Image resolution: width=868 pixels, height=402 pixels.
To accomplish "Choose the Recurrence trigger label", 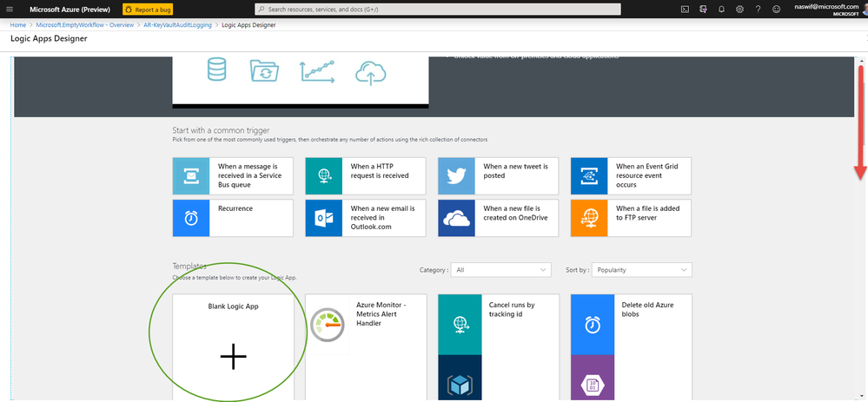I will (235, 208).
